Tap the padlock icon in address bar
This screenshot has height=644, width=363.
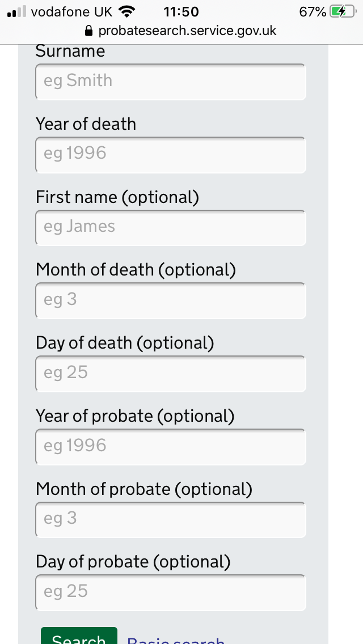click(x=88, y=31)
